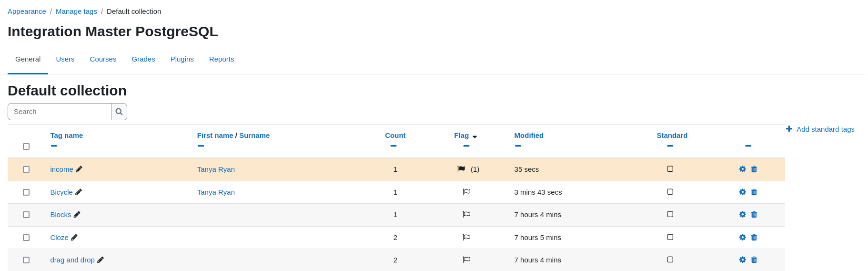Select the Bicycle row checkbox
The height and width of the screenshot is (271, 868).
(26, 192)
